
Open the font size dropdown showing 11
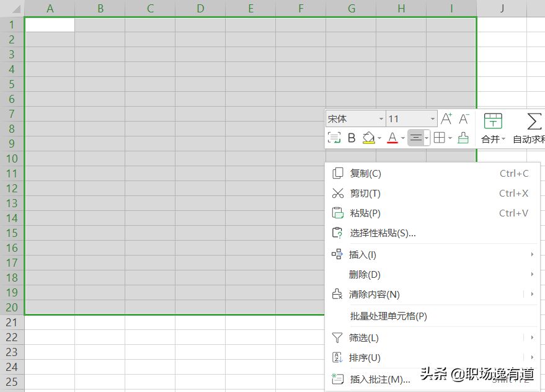pyautogui.click(x=432, y=119)
